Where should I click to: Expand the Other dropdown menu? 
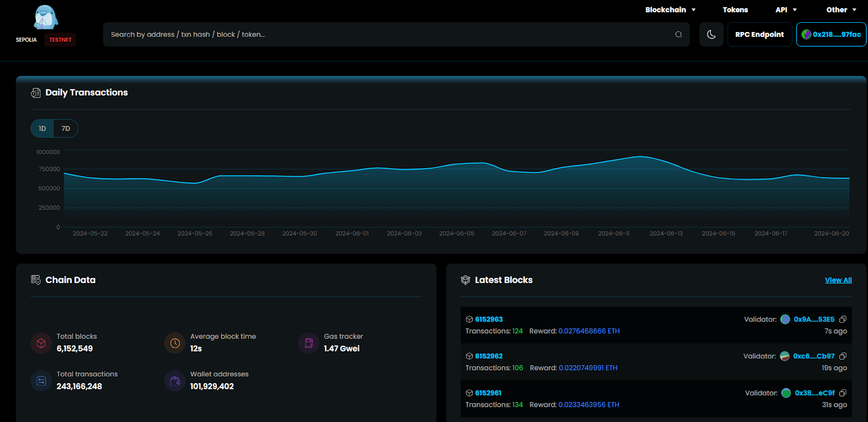click(841, 10)
